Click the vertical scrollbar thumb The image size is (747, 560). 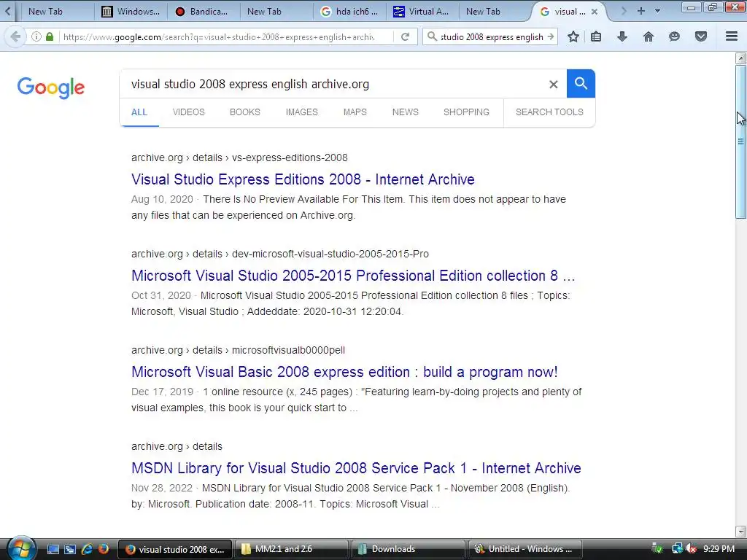[740, 141]
